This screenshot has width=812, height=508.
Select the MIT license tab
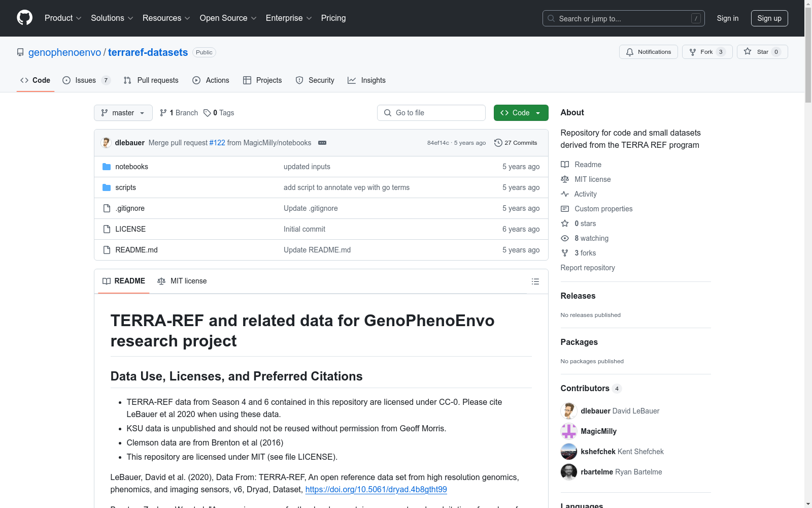tap(182, 281)
